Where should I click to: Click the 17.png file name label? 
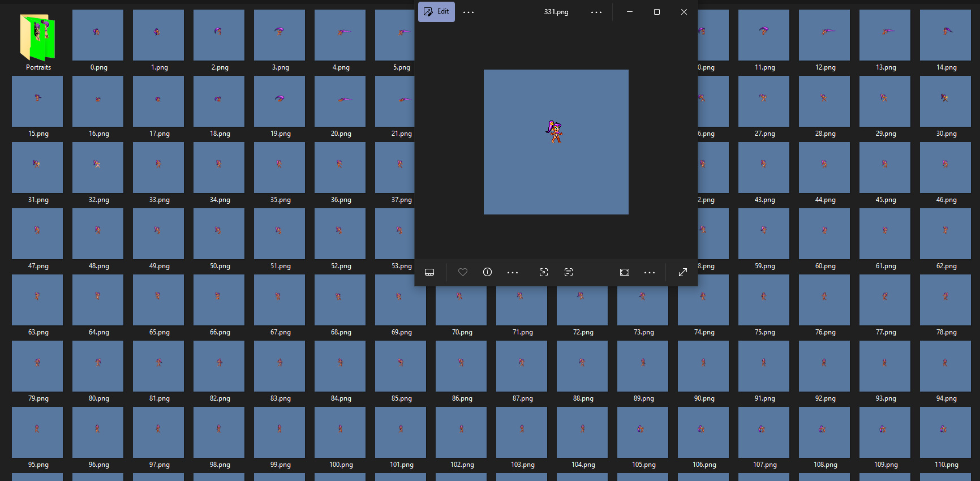coord(160,134)
